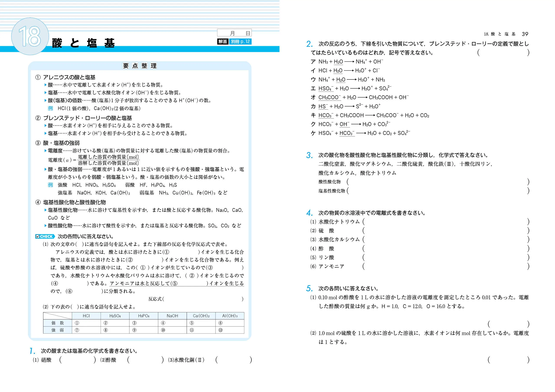Click the 例 icon before HCl(1価の酸)
555x392 pixels.
point(50,108)
